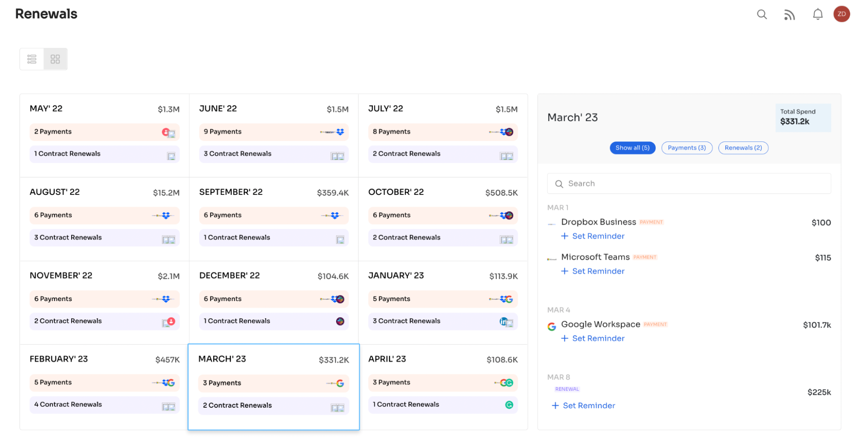Open September '22 6 Payments row
The image size is (868, 439).
[x=274, y=216]
